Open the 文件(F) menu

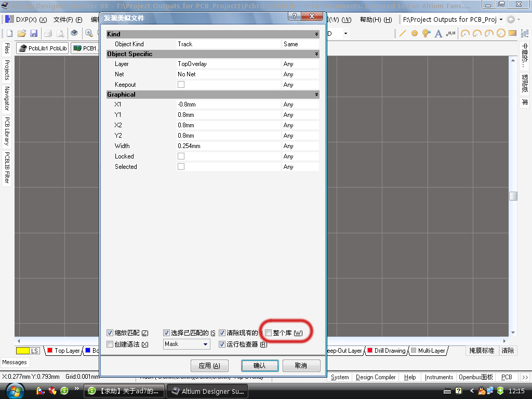(x=68, y=20)
